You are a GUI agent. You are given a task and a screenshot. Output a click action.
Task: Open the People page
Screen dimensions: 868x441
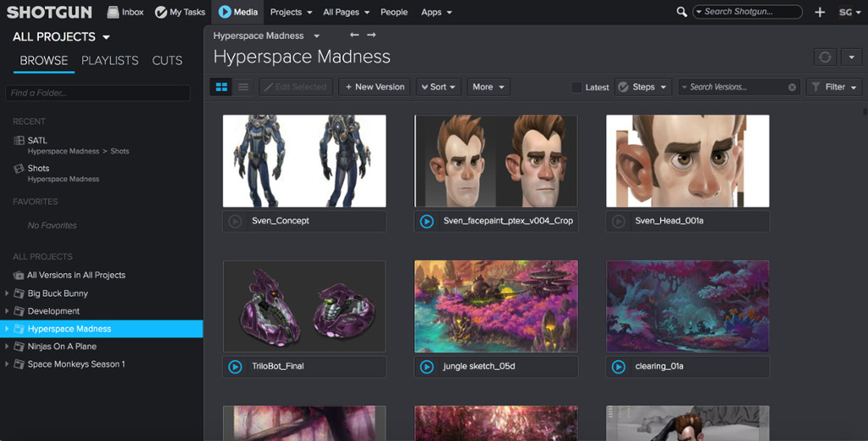coord(394,12)
